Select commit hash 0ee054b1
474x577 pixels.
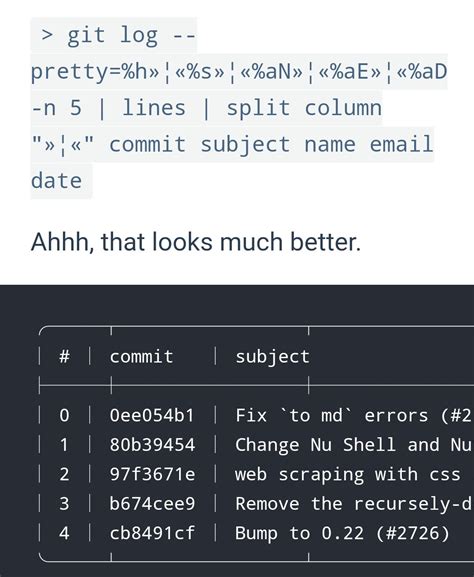click(152, 415)
